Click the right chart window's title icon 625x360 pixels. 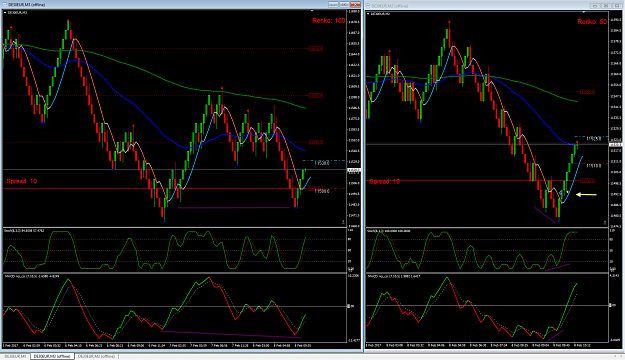click(368, 6)
